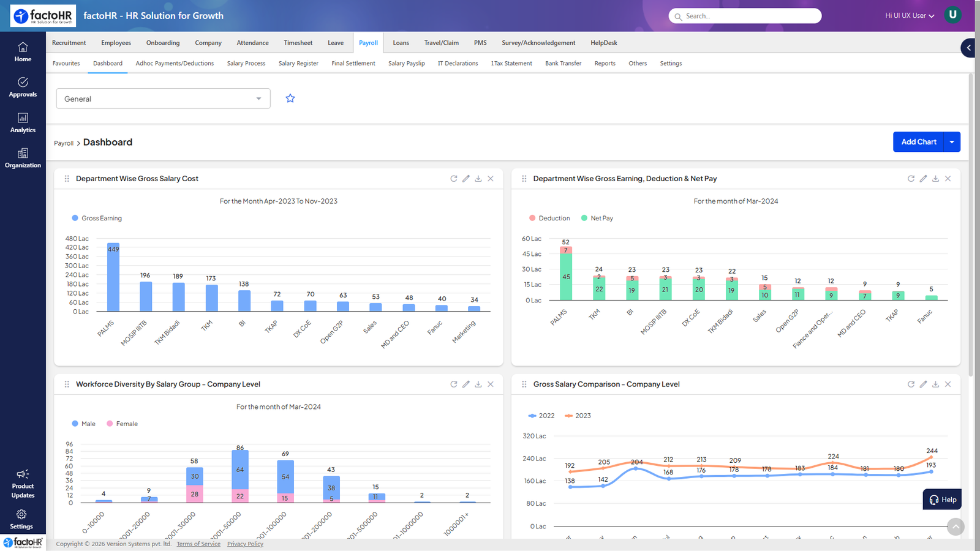This screenshot has width=980, height=551.
Task: Open Settings in the left sidebar
Action: point(21,519)
